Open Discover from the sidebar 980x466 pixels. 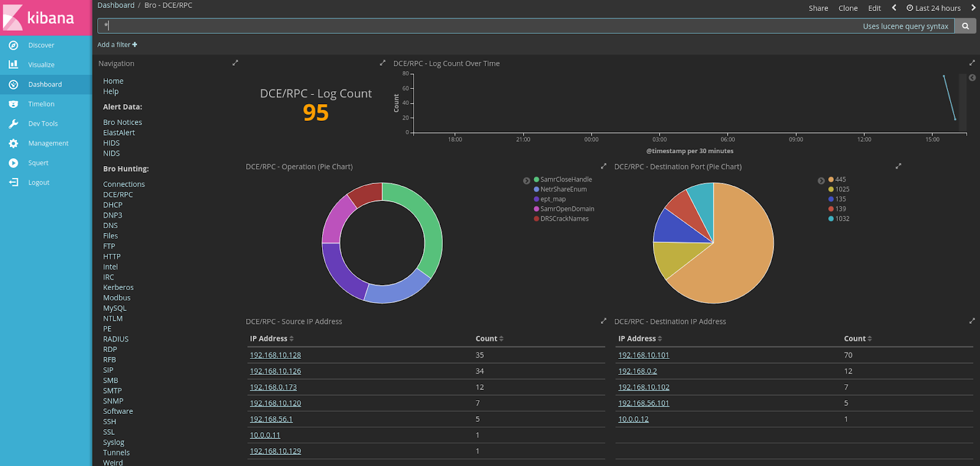click(x=40, y=45)
